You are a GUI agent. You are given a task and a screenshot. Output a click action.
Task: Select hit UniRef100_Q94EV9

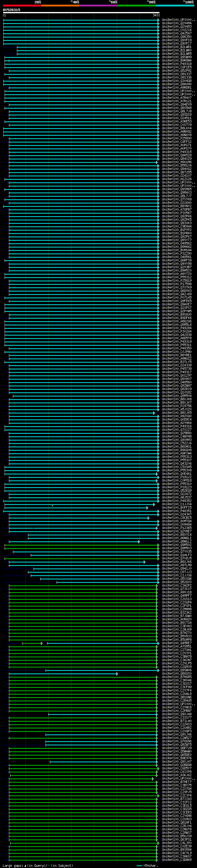coord(177,104)
